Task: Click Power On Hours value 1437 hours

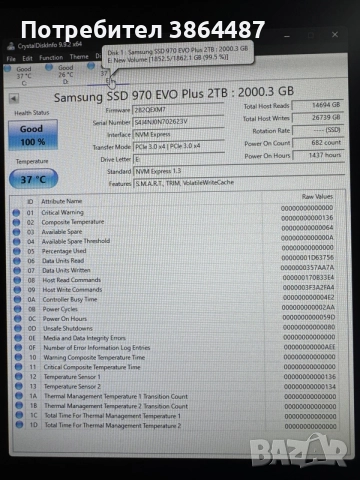Action: point(318,155)
